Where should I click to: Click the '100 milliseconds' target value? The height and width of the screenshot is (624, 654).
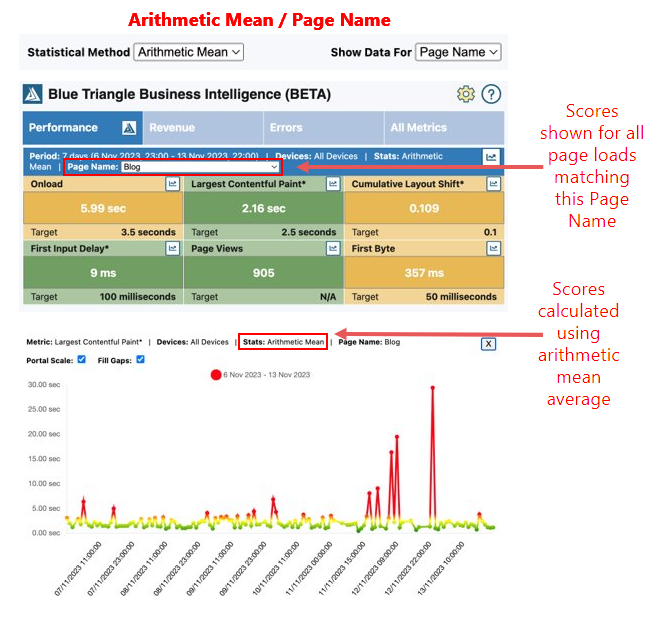tap(138, 297)
